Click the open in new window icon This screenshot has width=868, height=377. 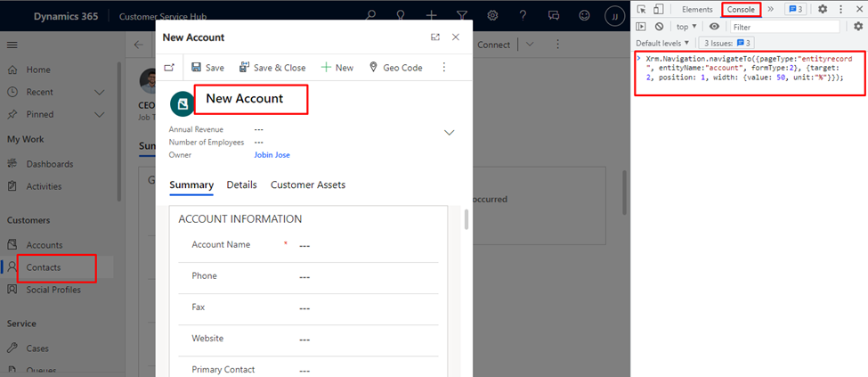click(x=169, y=68)
